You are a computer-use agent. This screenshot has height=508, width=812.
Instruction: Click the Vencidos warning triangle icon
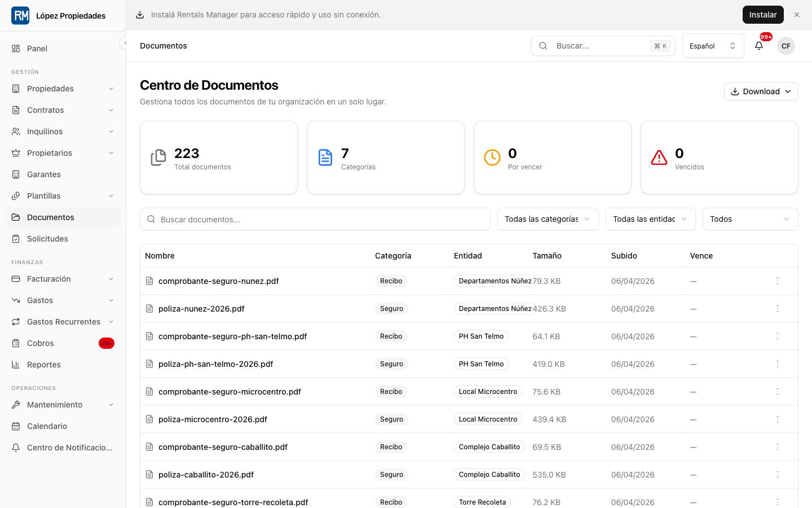(x=659, y=157)
